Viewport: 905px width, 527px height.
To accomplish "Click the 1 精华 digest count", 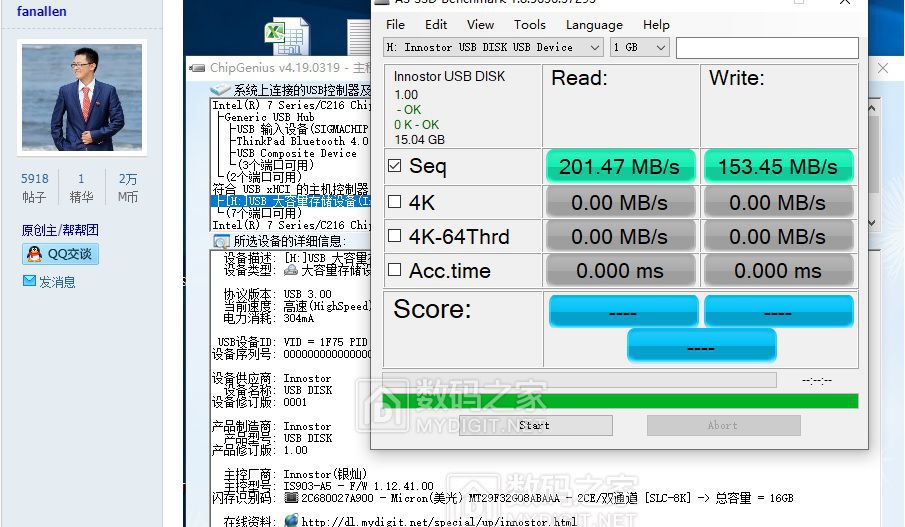I will point(81,188).
